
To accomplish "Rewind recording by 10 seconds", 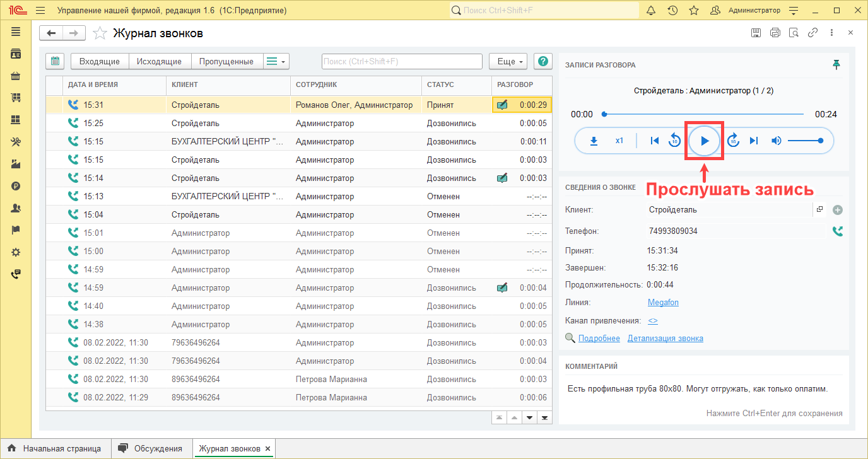I will 674,141.
